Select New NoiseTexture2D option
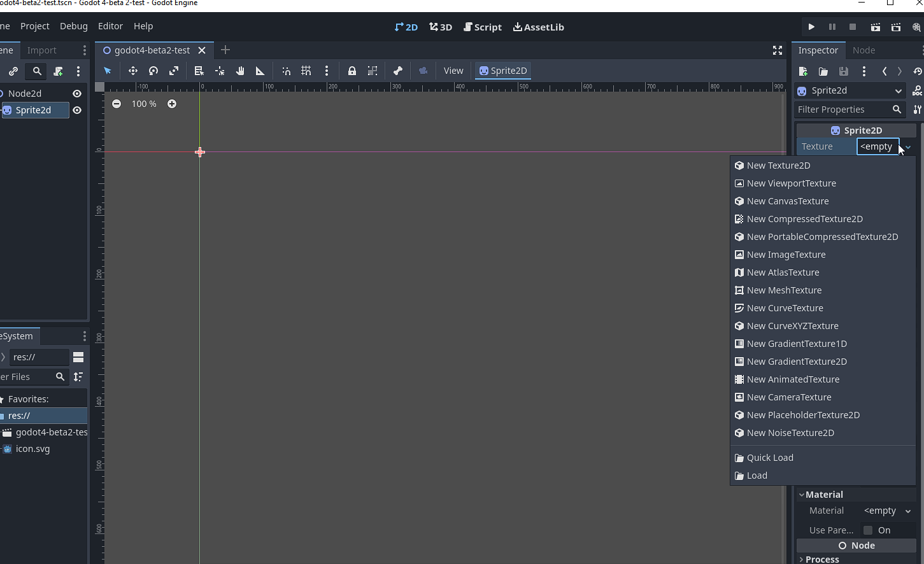Image resolution: width=924 pixels, height=564 pixels. pos(823,433)
